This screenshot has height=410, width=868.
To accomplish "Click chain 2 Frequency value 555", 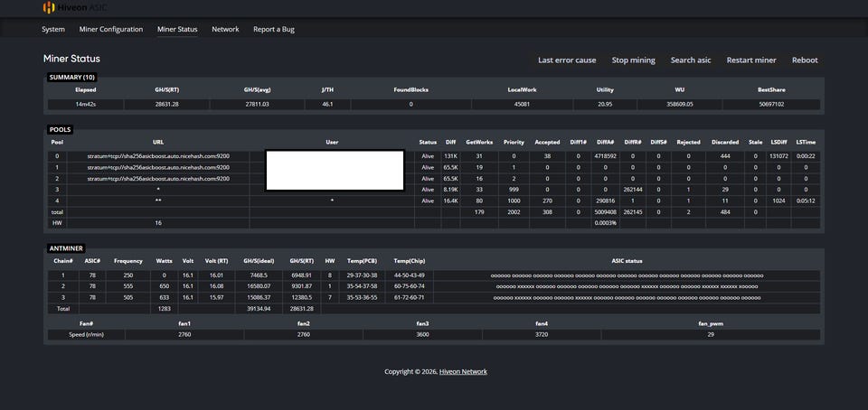I will pos(127,286).
